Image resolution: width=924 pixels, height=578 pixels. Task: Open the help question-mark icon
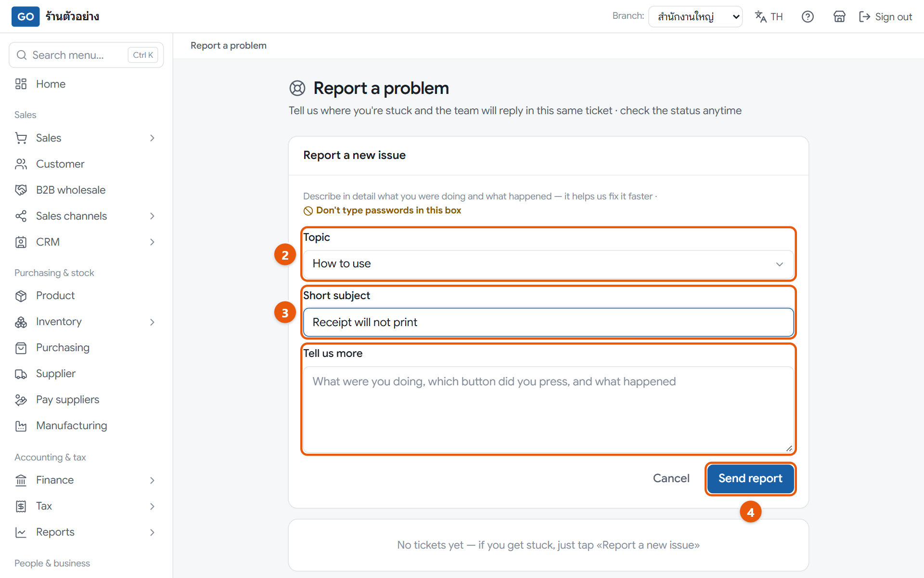point(808,17)
